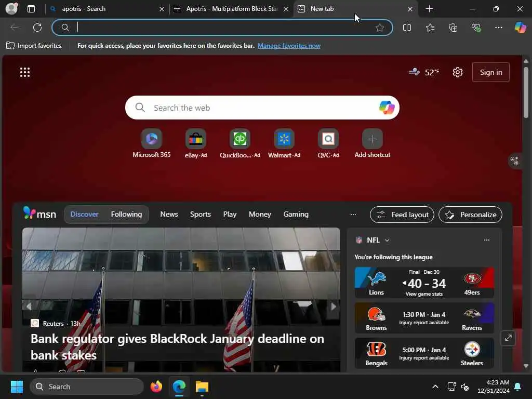
Task: Click the Windows Start button
Action: pos(17,387)
